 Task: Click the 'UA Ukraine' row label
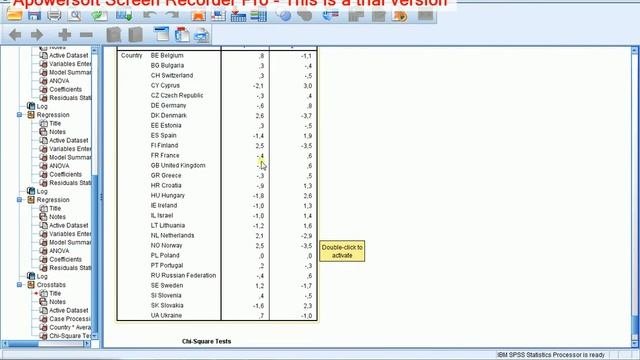(x=166, y=316)
